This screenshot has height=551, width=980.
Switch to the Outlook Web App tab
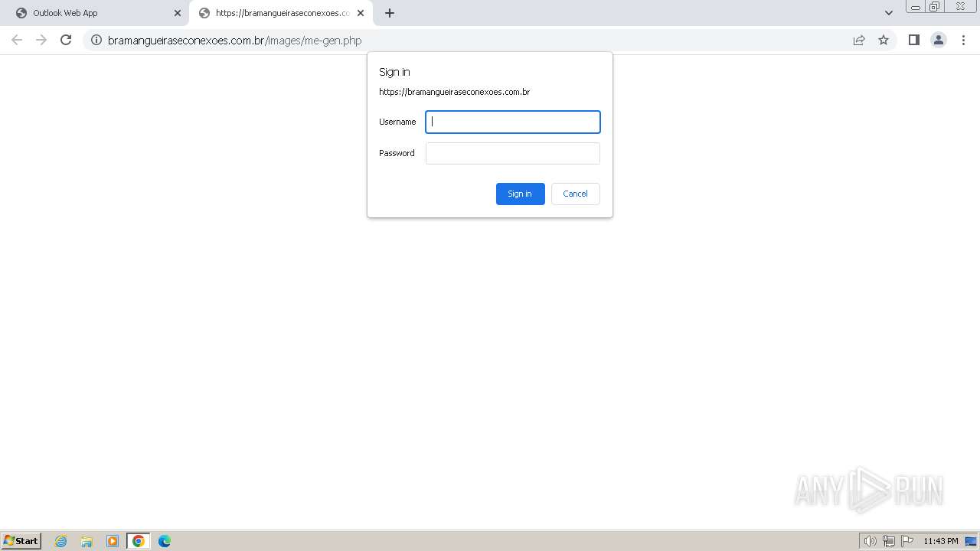click(95, 13)
